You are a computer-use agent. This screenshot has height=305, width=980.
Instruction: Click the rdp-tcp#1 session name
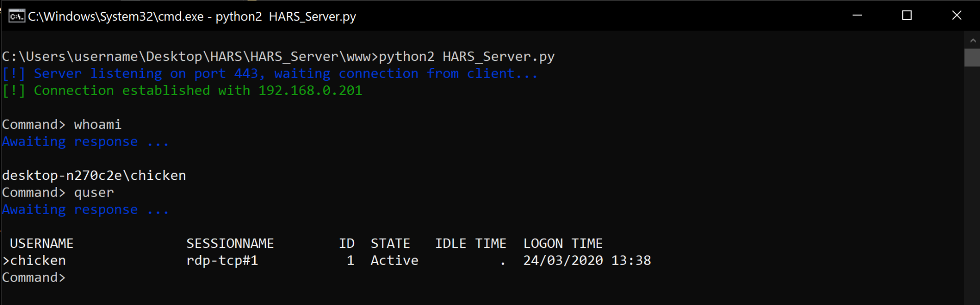point(222,261)
